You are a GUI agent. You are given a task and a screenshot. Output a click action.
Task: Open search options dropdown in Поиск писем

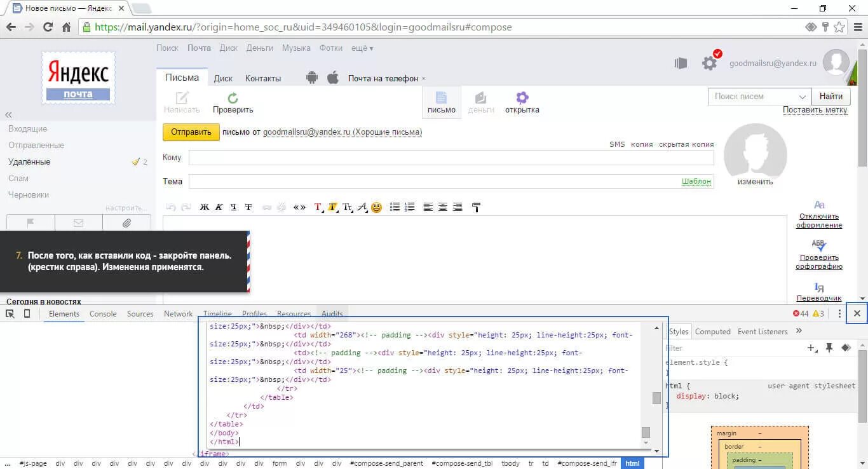pos(802,97)
